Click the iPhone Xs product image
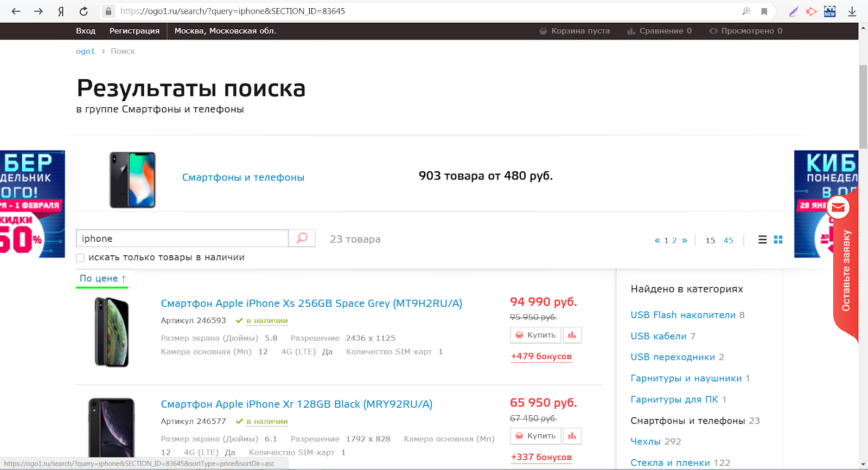 tap(112, 332)
